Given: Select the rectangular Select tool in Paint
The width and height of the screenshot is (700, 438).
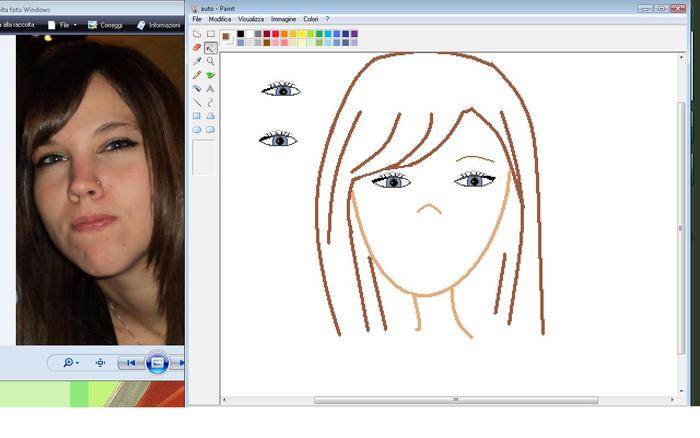Looking at the screenshot, I should (210, 34).
